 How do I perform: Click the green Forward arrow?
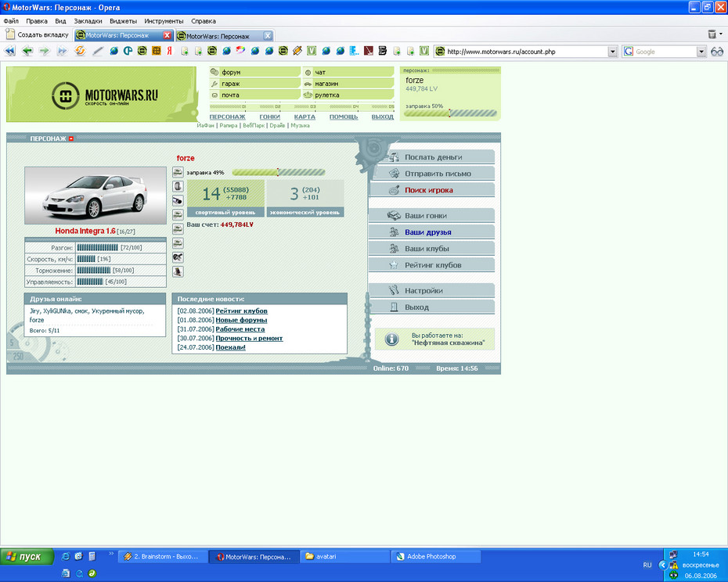[45, 51]
